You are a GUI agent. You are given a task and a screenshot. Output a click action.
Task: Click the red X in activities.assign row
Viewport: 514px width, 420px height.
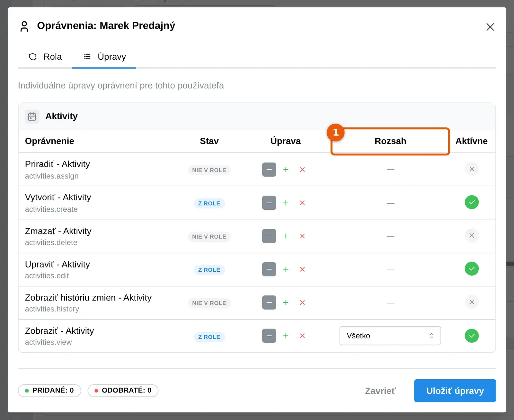[302, 170]
